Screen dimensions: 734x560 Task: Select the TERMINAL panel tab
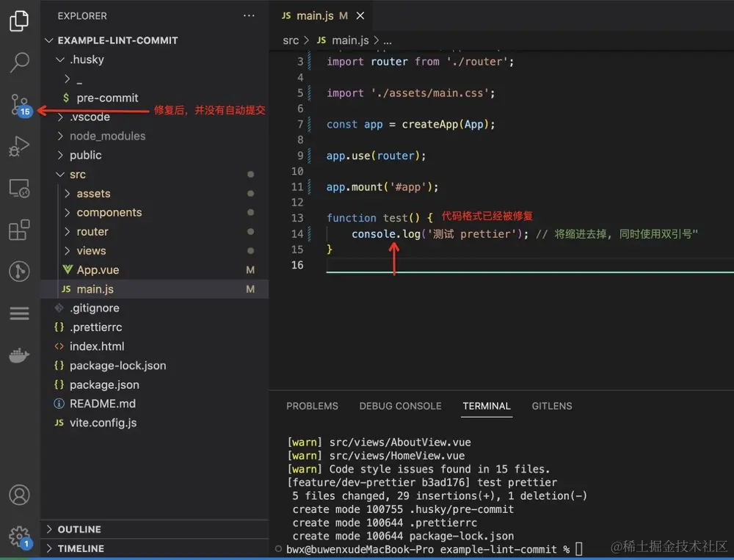tap(487, 406)
